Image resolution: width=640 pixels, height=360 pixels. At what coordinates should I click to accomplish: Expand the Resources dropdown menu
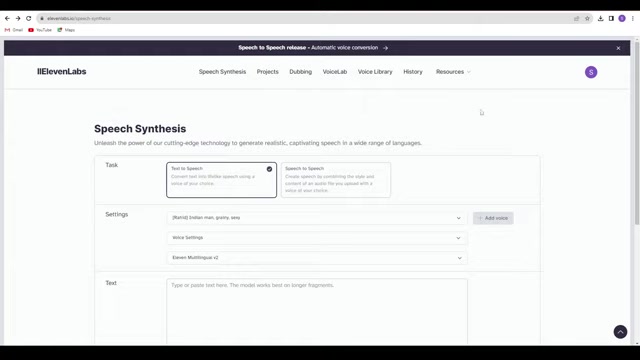pos(453,72)
